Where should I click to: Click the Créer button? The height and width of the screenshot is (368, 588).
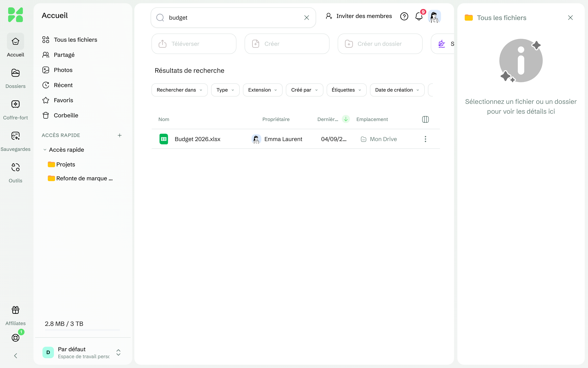click(x=287, y=44)
